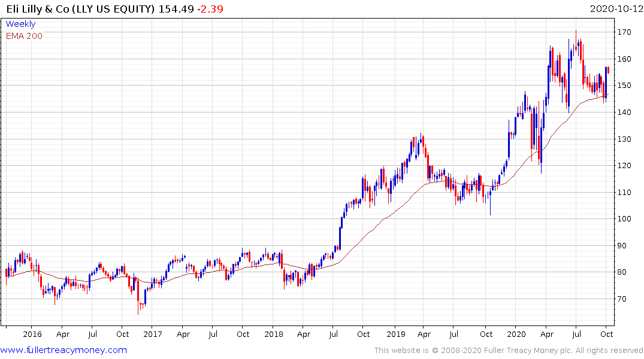Click the 130 price axis label
The image size is (644, 359).
click(x=624, y=139)
